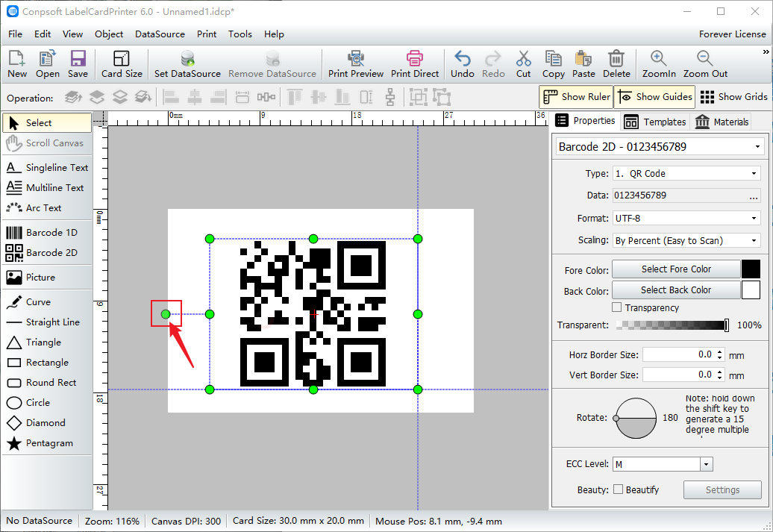This screenshot has width=773, height=532.
Task: Open a file with the Open icon
Action: click(47, 64)
